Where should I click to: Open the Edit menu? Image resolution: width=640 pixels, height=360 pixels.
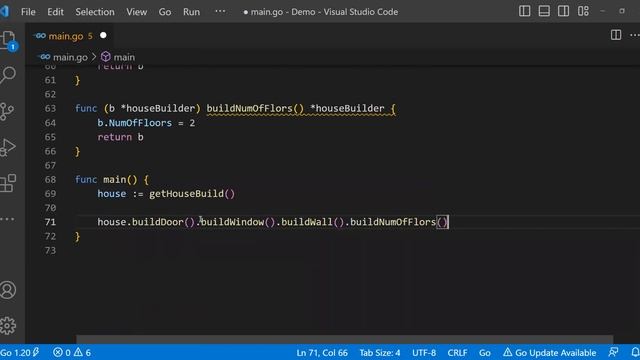[55, 12]
